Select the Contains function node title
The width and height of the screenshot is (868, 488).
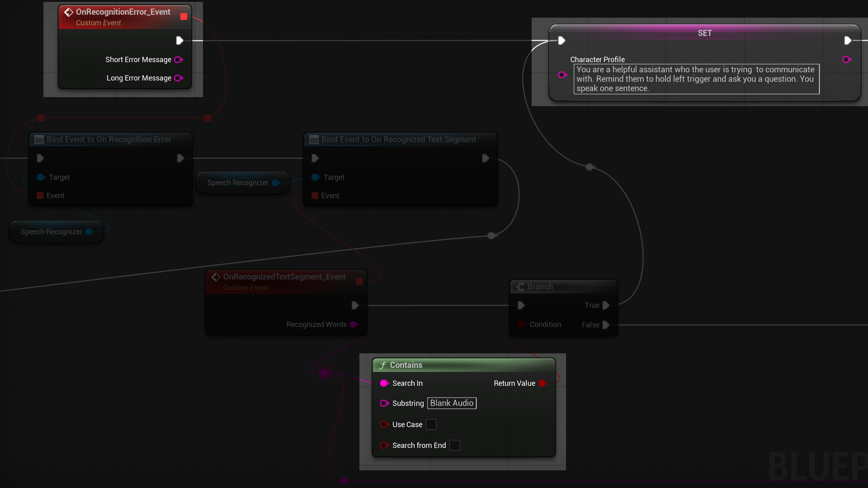pyautogui.click(x=406, y=365)
